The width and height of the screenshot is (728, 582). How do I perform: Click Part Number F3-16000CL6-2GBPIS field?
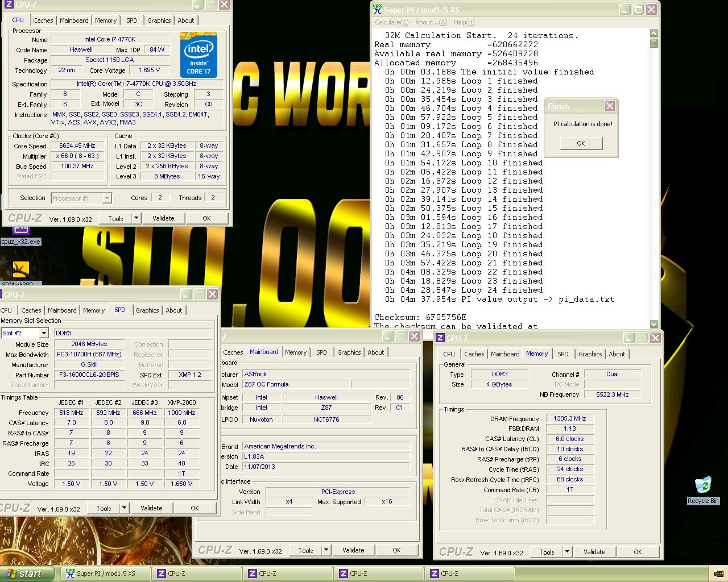point(89,375)
